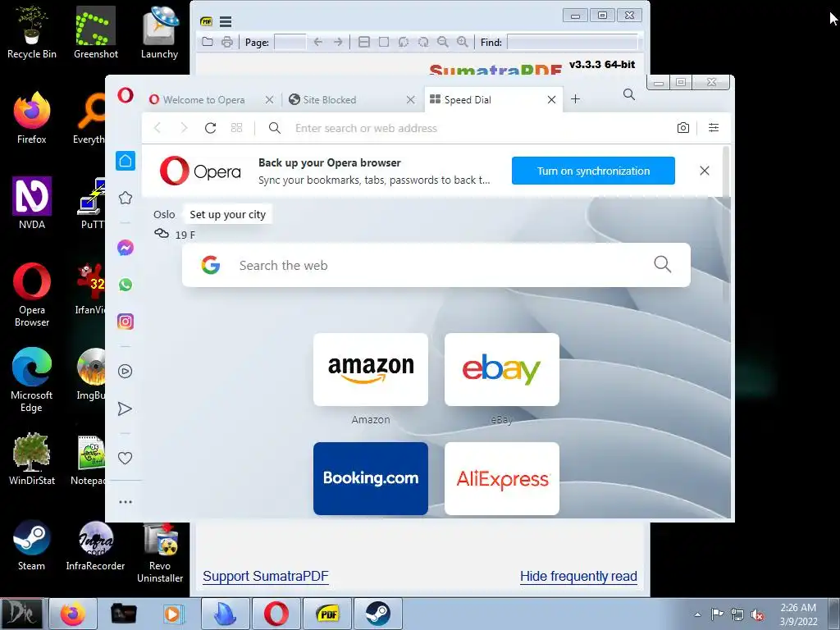Click the 19 F weather reading
This screenshot has height=630, width=840.
tap(185, 235)
